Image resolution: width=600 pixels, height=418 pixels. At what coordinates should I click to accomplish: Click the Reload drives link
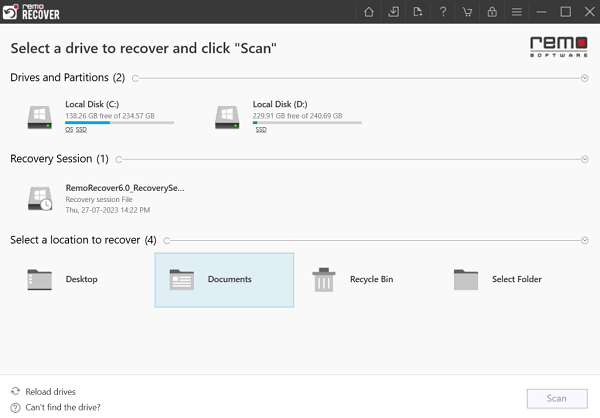51,392
